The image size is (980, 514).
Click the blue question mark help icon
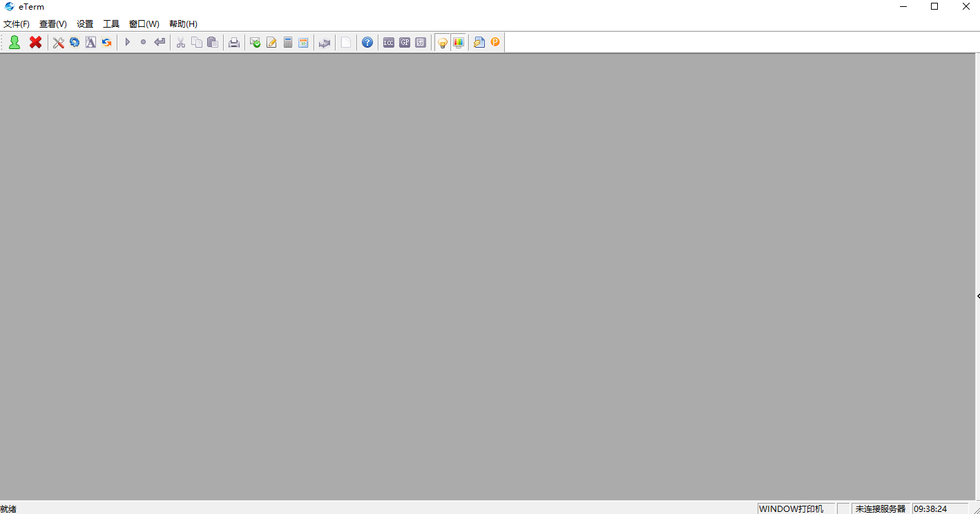point(367,43)
